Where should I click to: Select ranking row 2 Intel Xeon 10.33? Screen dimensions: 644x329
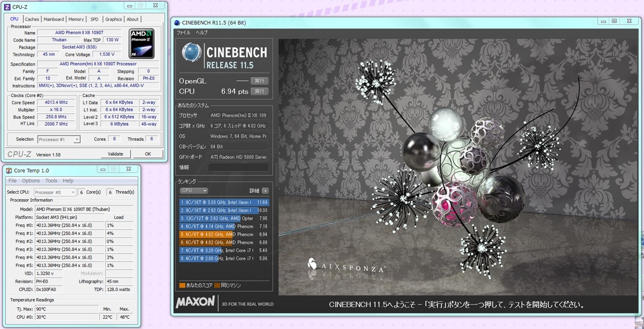tap(224, 211)
